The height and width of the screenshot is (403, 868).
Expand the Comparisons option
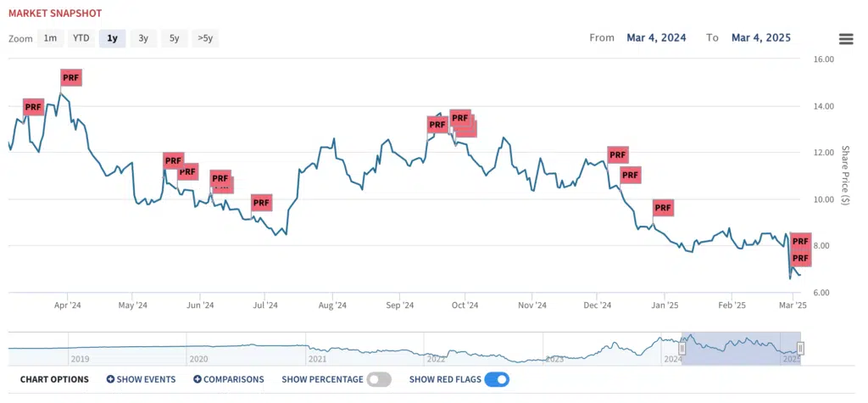[x=229, y=380]
